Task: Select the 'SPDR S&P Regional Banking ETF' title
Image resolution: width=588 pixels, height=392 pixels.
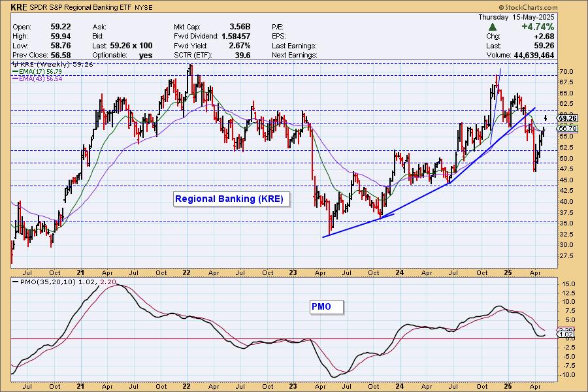Action: (x=79, y=7)
